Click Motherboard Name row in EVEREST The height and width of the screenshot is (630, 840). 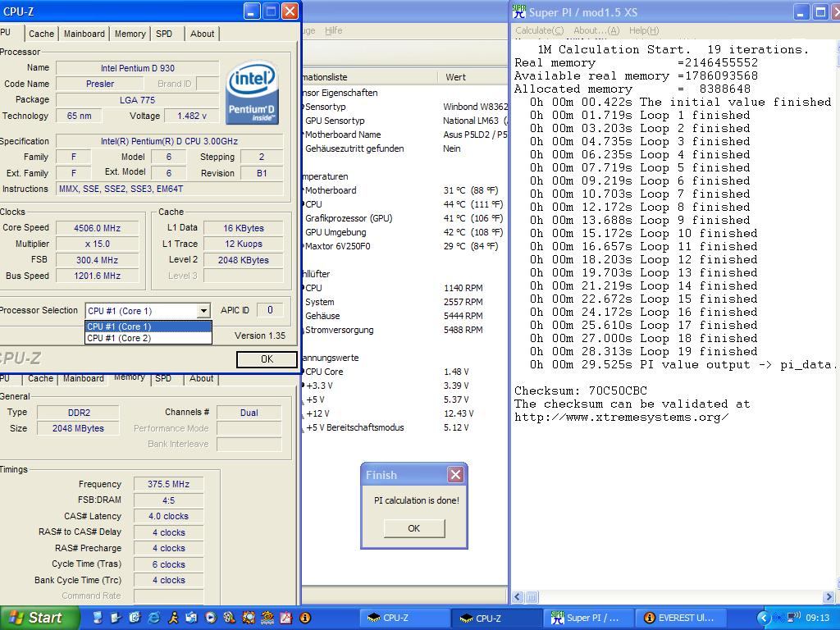(405, 135)
